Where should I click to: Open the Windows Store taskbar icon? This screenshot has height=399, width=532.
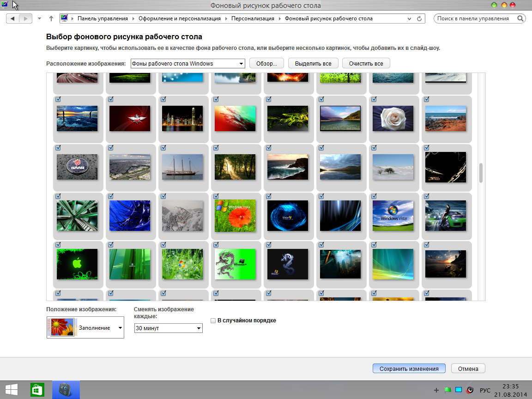pos(37,390)
